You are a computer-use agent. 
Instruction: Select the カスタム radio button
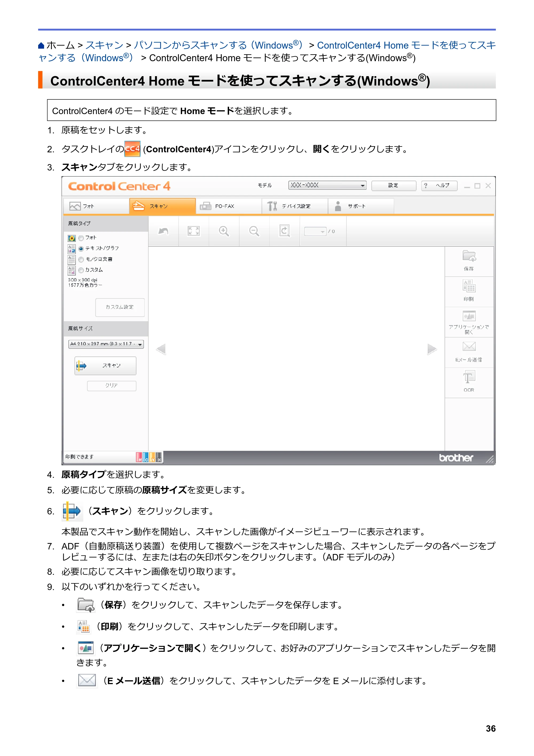[x=81, y=270]
